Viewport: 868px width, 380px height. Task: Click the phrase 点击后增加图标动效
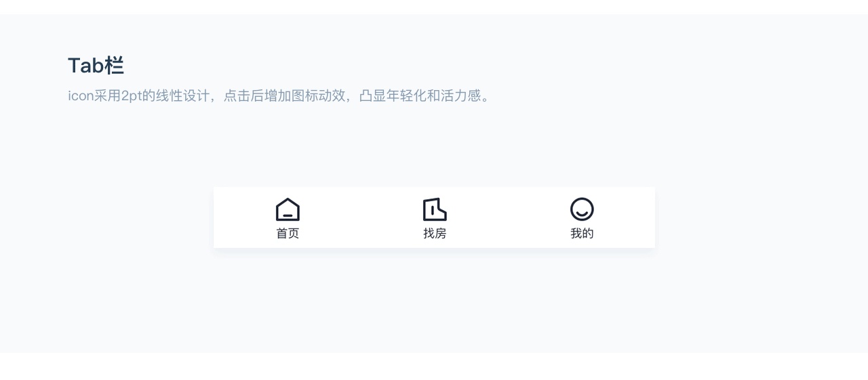(x=284, y=96)
